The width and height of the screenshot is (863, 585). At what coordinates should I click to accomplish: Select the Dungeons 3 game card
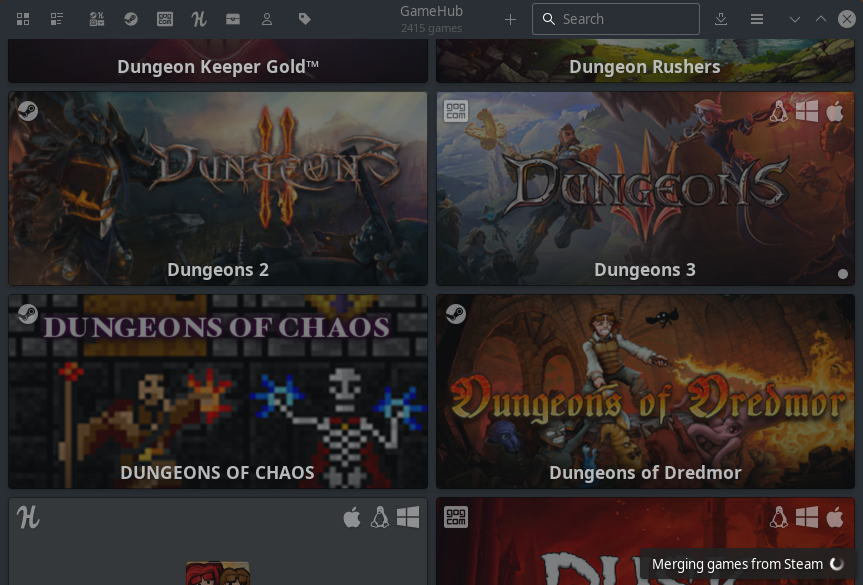pyautogui.click(x=645, y=189)
